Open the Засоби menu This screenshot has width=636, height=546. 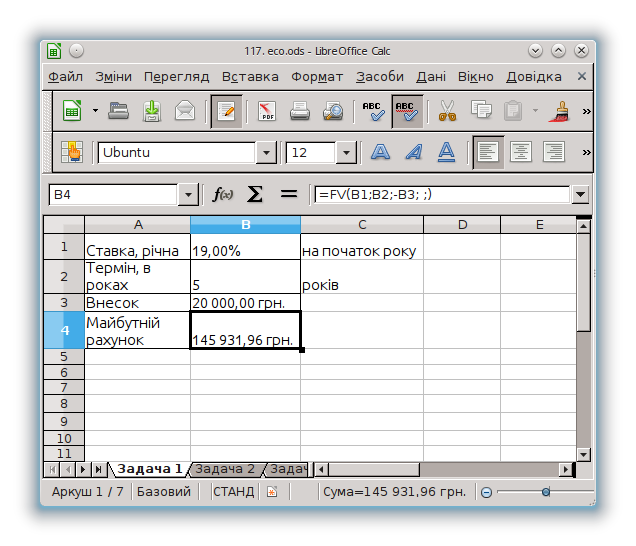pyautogui.click(x=380, y=77)
